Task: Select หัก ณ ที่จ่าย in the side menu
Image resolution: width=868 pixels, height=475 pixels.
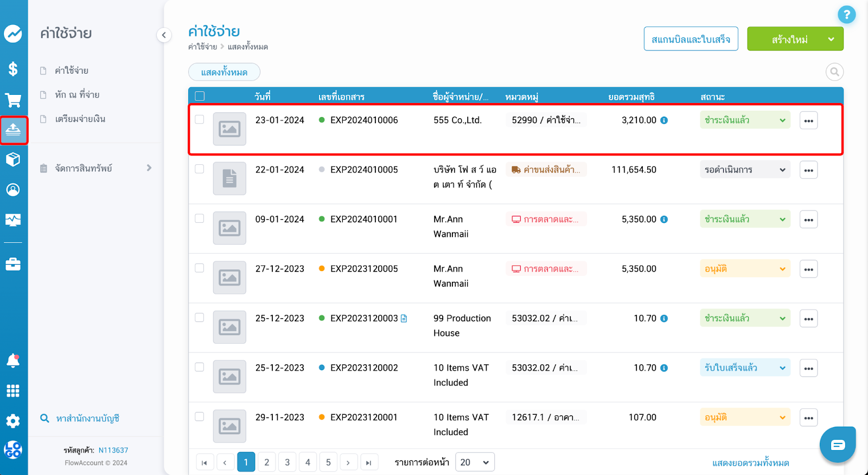Action: (77, 95)
